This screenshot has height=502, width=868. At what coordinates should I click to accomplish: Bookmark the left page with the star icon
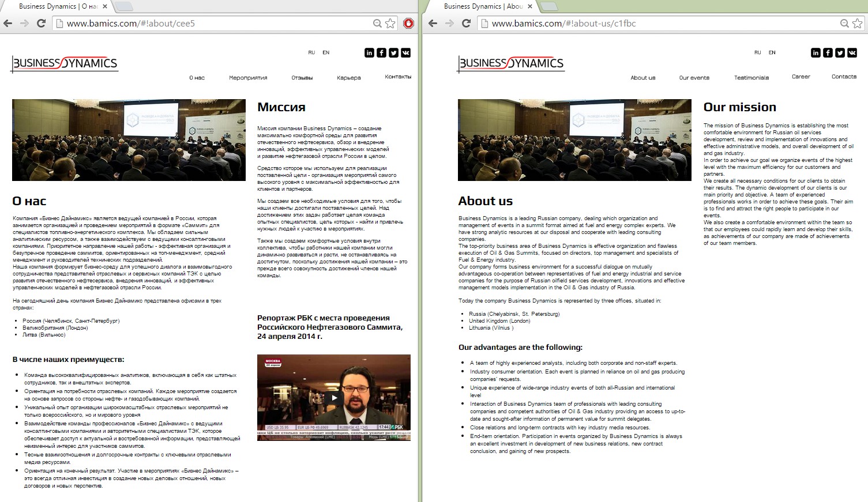(x=390, y=24)
